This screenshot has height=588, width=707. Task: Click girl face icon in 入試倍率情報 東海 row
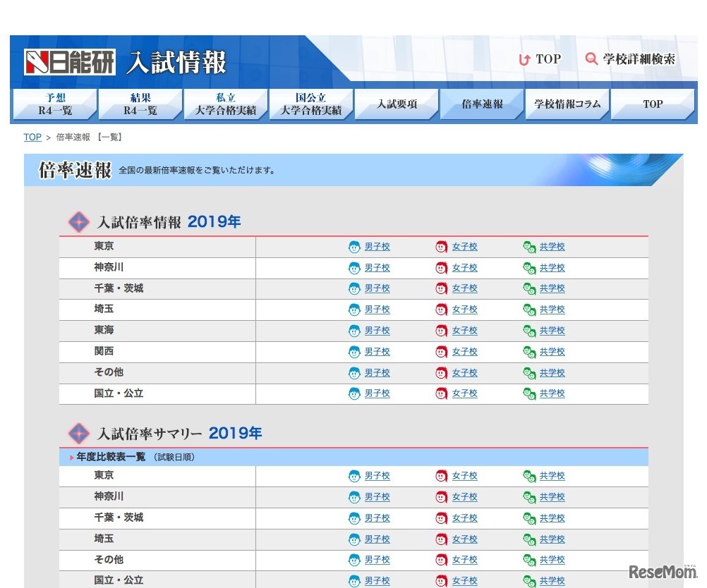(442, 331)
